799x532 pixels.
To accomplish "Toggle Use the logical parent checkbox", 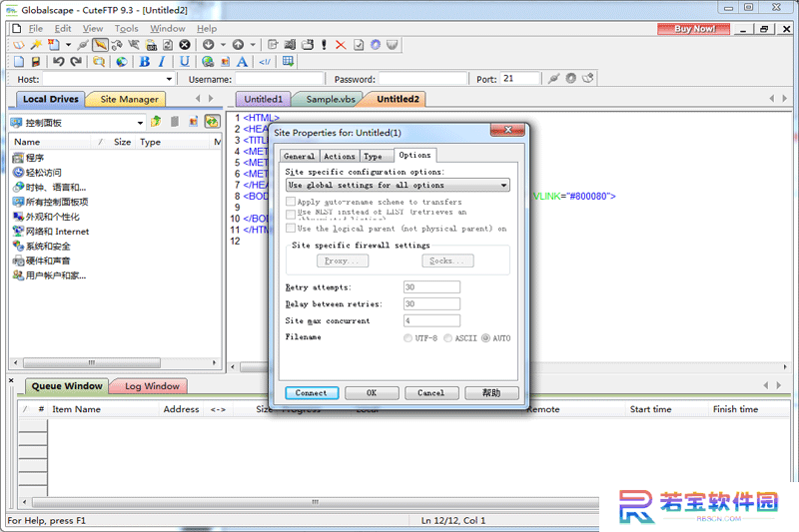I will (291, 228).
